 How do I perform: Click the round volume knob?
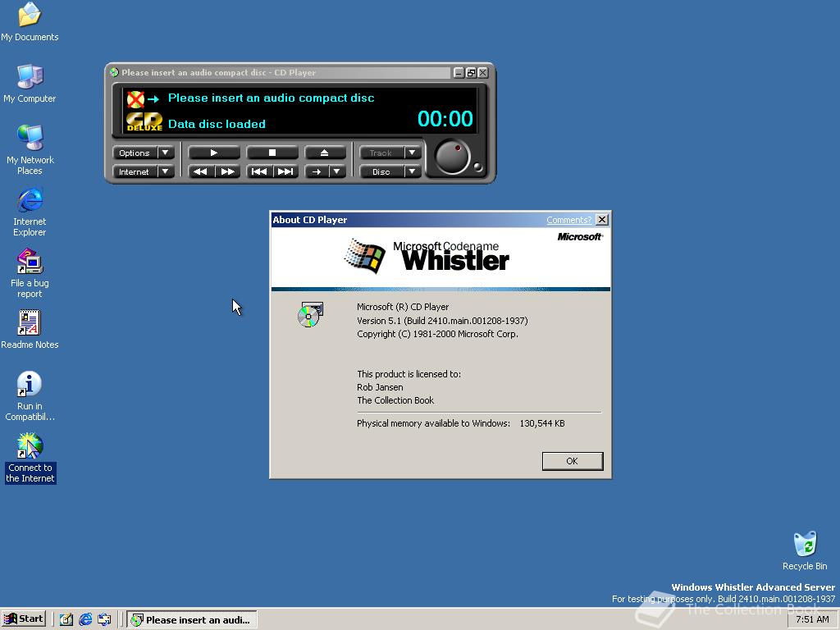click(x=452, y=157)
